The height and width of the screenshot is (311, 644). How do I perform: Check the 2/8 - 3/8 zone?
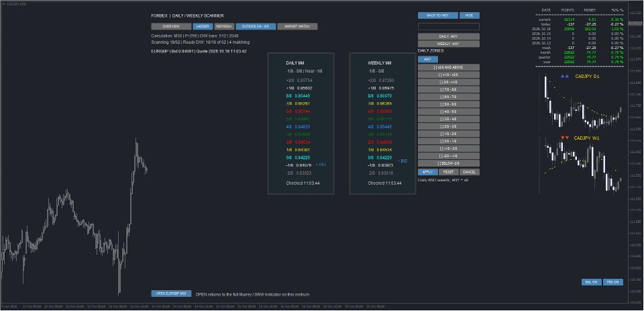(x=449, y=126)
